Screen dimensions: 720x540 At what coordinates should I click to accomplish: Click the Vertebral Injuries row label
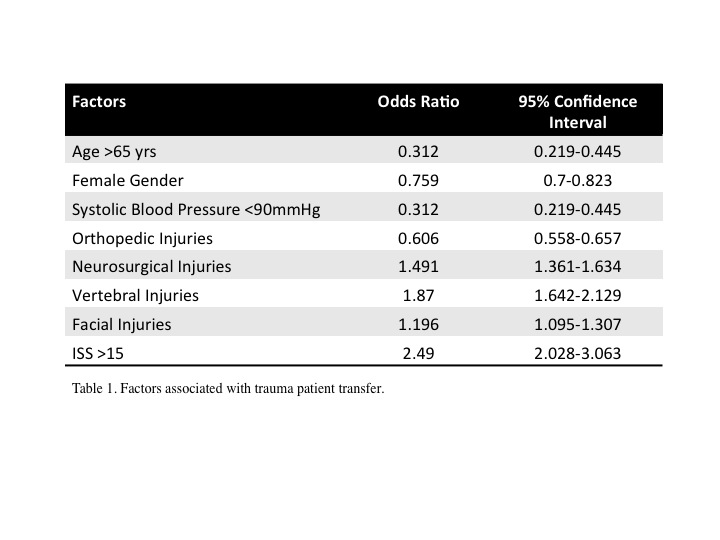pyautogui.click(x=135, y=295)
